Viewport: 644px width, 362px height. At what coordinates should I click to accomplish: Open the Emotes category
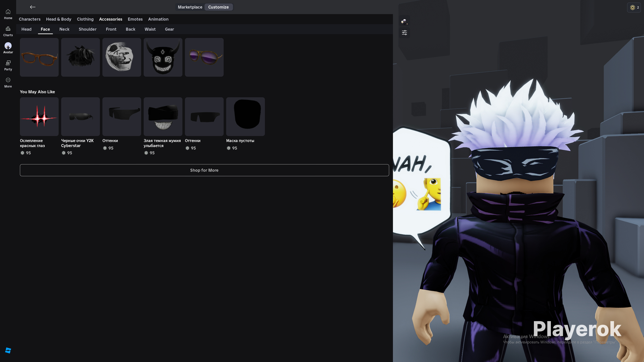click(135, 19)
